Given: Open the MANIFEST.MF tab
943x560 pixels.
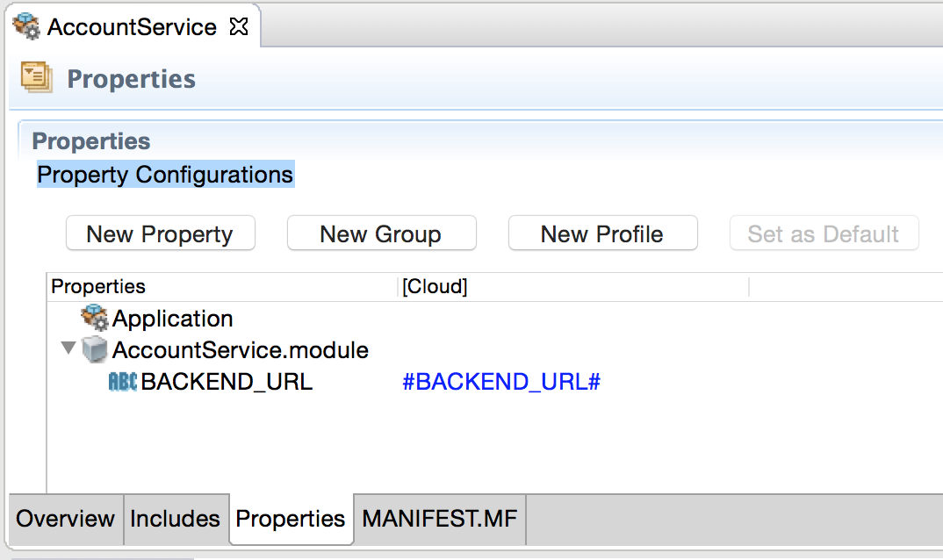Looking at the screenshot, I should click(x=439, y=519).
